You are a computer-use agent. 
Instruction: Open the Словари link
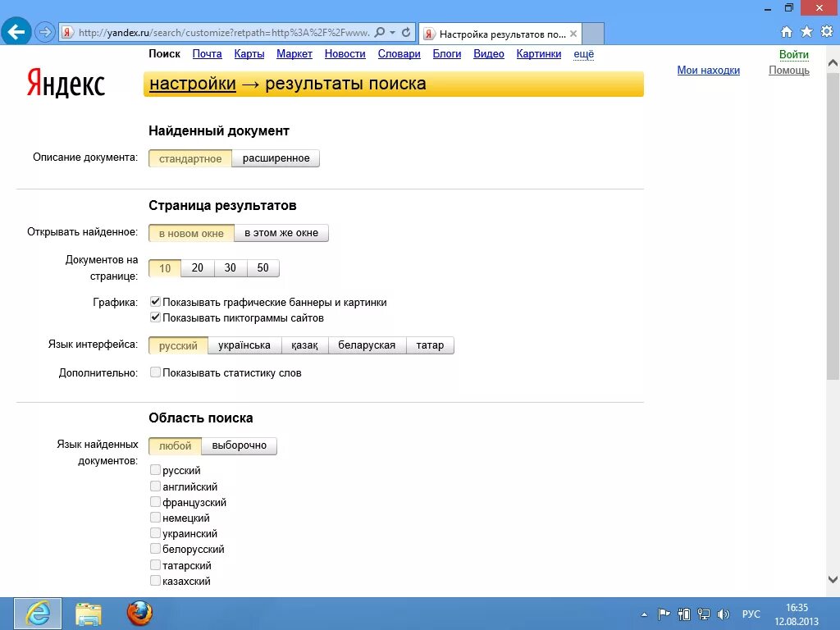pyautogui.click(x=399, y=53)
